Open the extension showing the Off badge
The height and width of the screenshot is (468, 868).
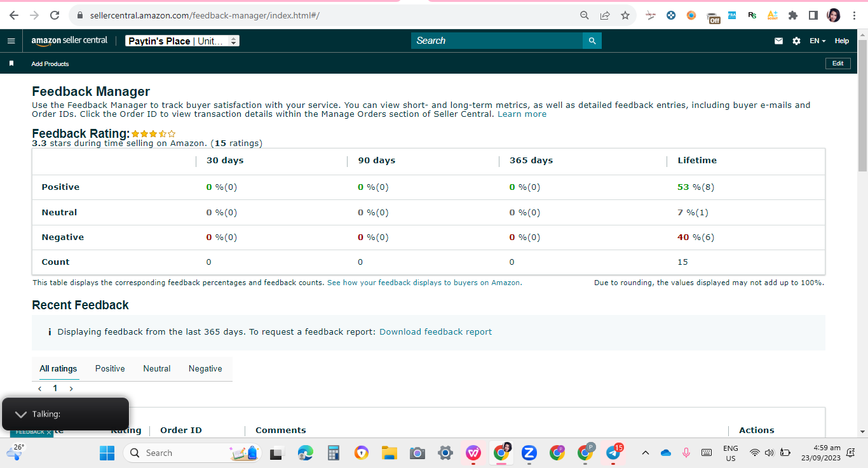(x=712, y=17)
